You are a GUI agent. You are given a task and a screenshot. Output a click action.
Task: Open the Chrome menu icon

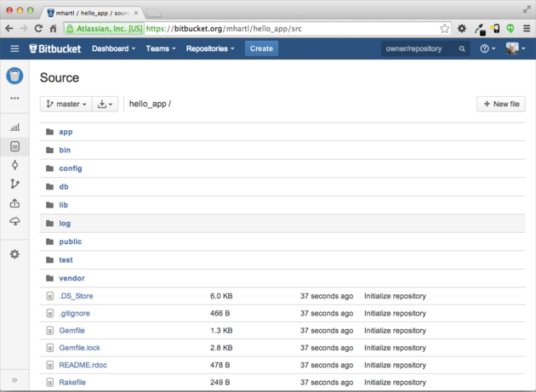527,28
